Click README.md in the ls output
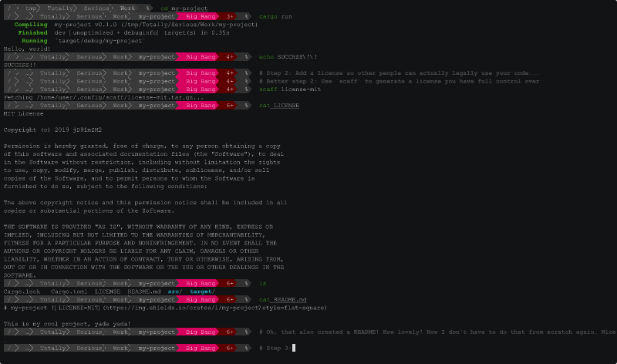617x364 pixels. click(144, 292)
